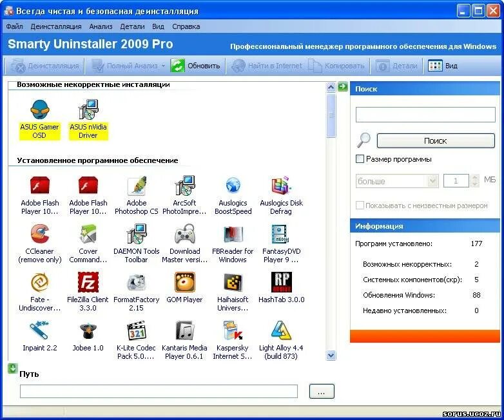Image resolution: width=504 pixels, height=420 pixels.
Task: Enable the Размер программы checkbox
Action: 360,158
